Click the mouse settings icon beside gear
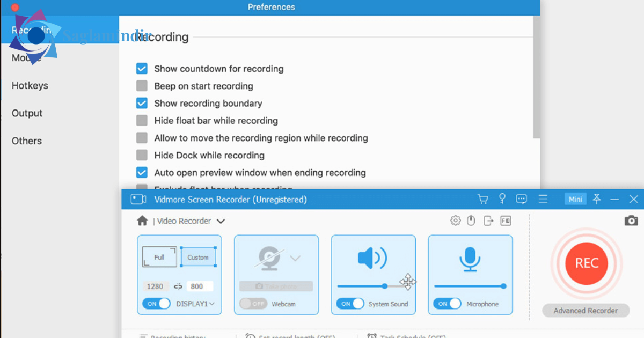This screenshot has height=338, width=644. point(471,221)
